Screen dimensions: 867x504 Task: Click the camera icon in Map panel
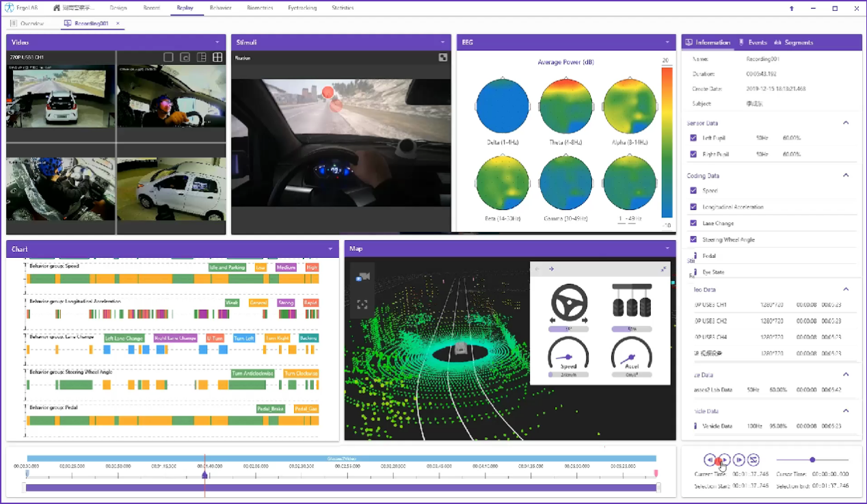[x=362, y=276]
